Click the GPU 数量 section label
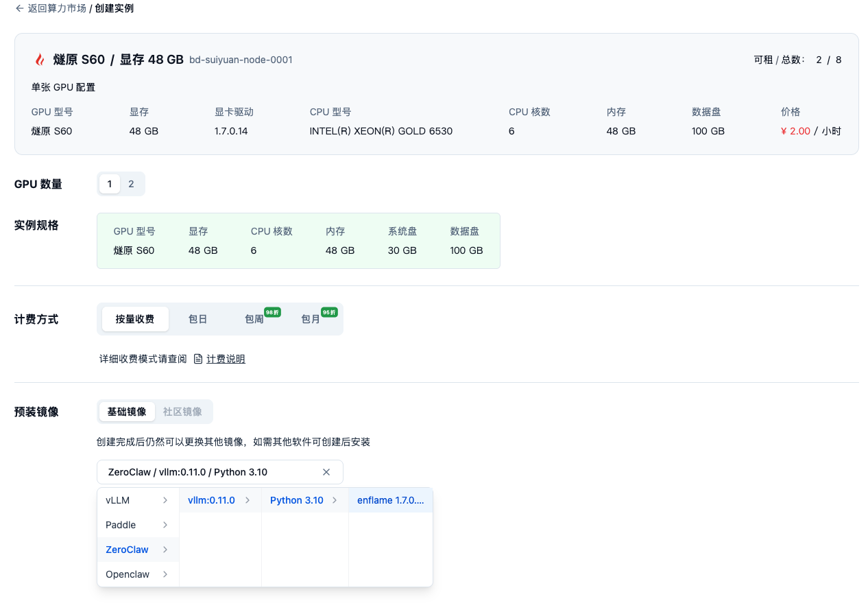This screenshot has height=612, width=868. (38, 184)
